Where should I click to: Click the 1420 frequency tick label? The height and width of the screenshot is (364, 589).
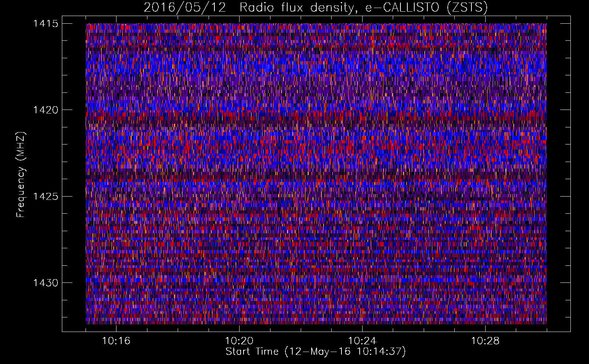pos(46,110)
